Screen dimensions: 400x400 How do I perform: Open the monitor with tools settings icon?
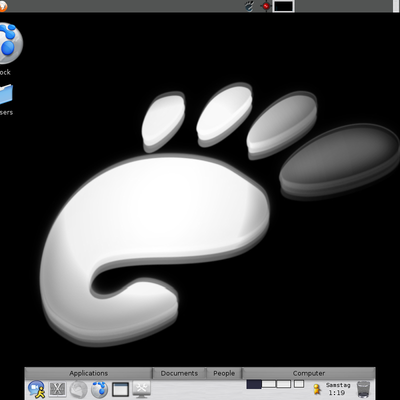coord(142,389)
